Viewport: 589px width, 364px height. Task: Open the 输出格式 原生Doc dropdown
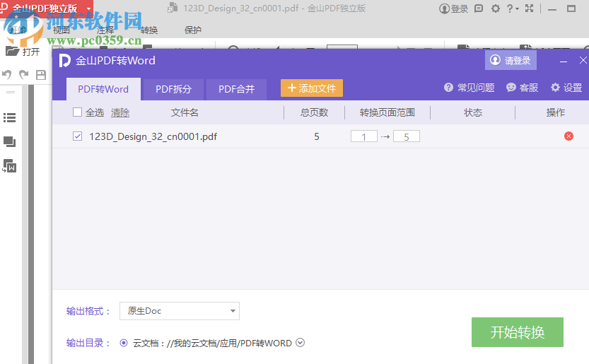[x=180, y=311]
